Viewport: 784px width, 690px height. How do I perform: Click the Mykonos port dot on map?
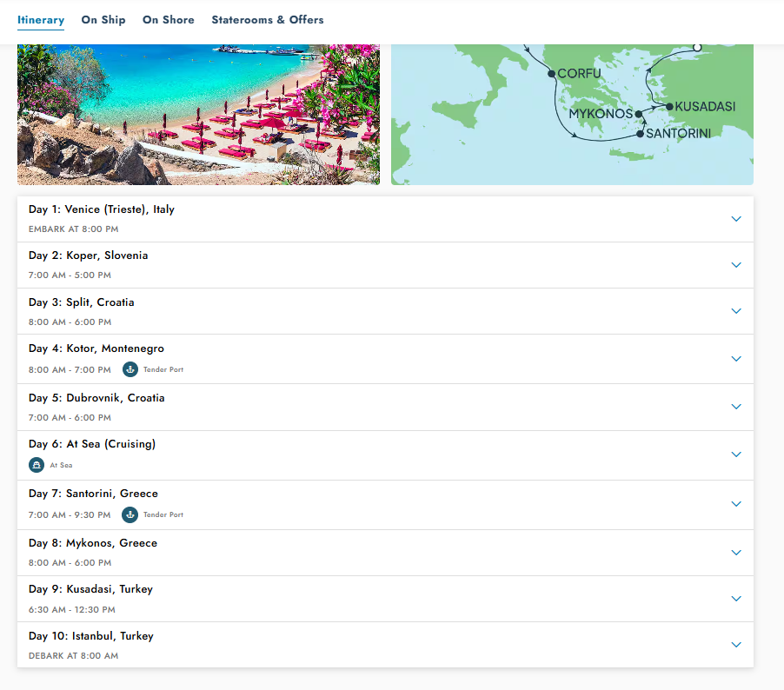639,114
